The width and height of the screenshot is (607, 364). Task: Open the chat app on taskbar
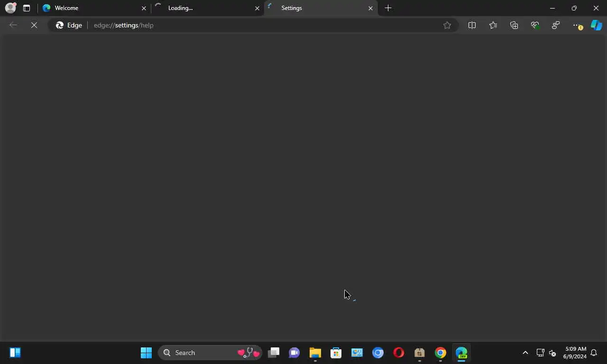coord(294,353)
